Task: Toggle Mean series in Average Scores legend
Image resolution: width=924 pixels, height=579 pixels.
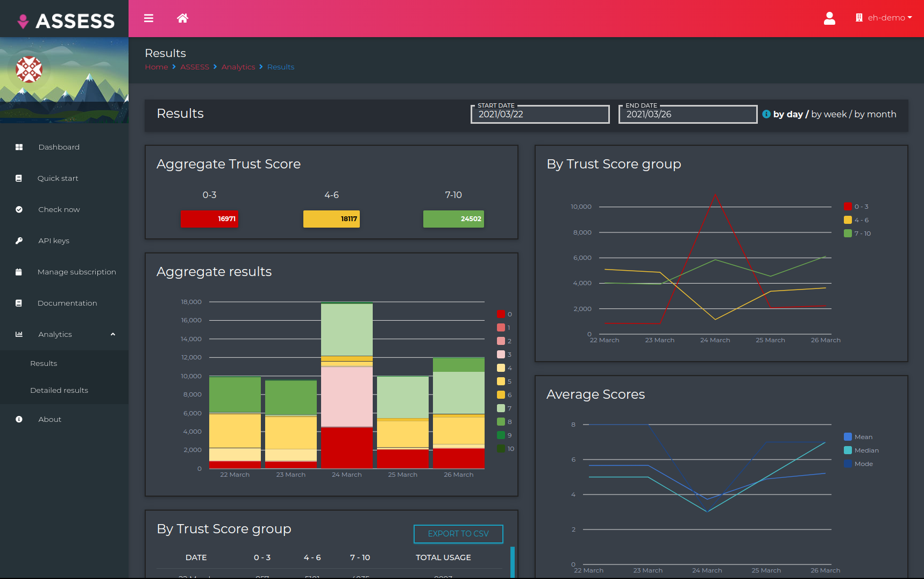Action: pyautogui.click(x=858, y=437)
